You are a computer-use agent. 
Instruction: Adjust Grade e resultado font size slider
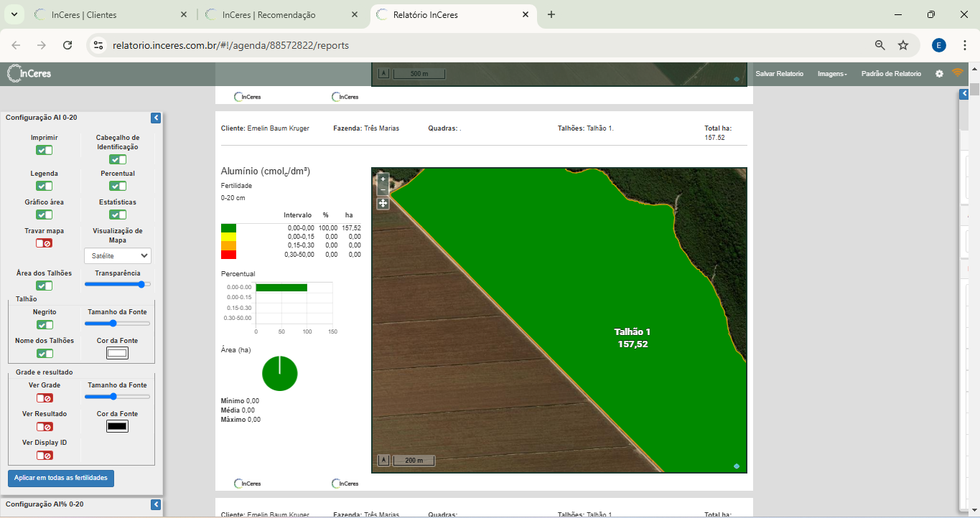coord(118,396)
